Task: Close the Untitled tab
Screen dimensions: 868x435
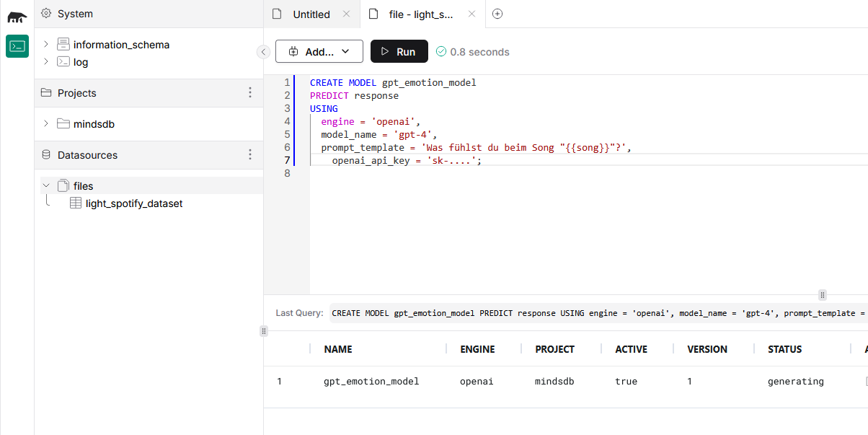Action: pyautogui.click(x=347, y=14)
